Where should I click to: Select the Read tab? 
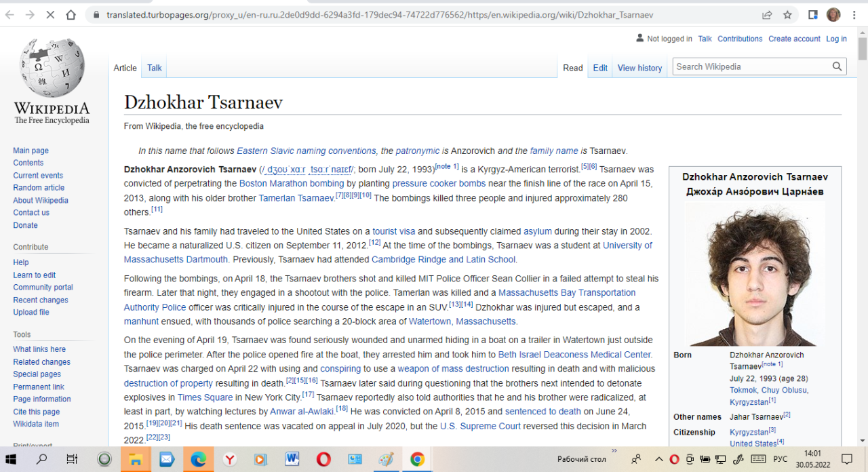pyautogui.click(x=573, y=68)
